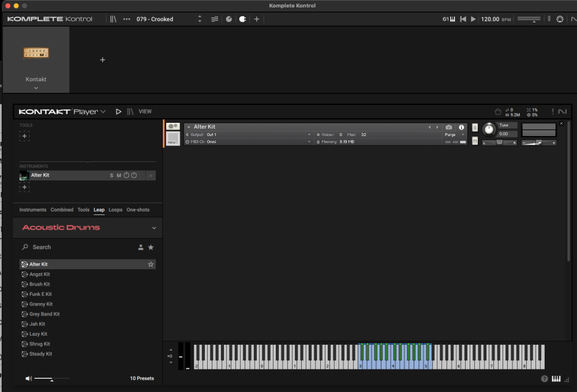Open the Output Out 1 dropdown
This screenshot has width=577, height=392.
(249, 134)
